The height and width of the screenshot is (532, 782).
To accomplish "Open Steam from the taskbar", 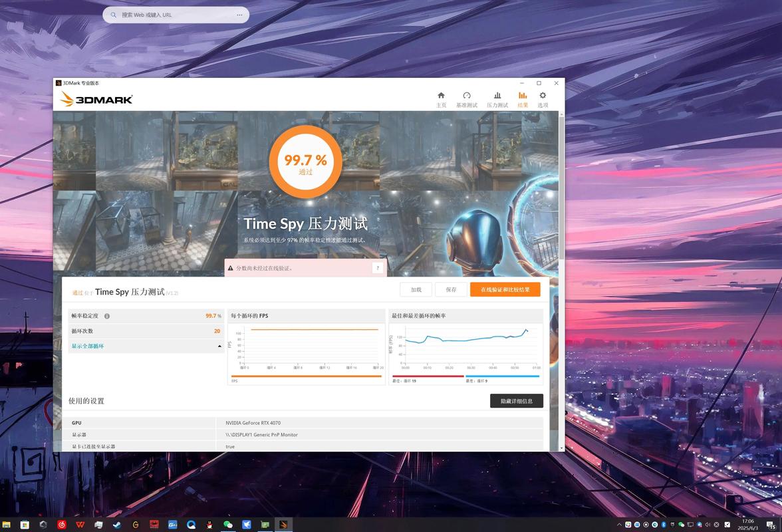I will (117, 525).
